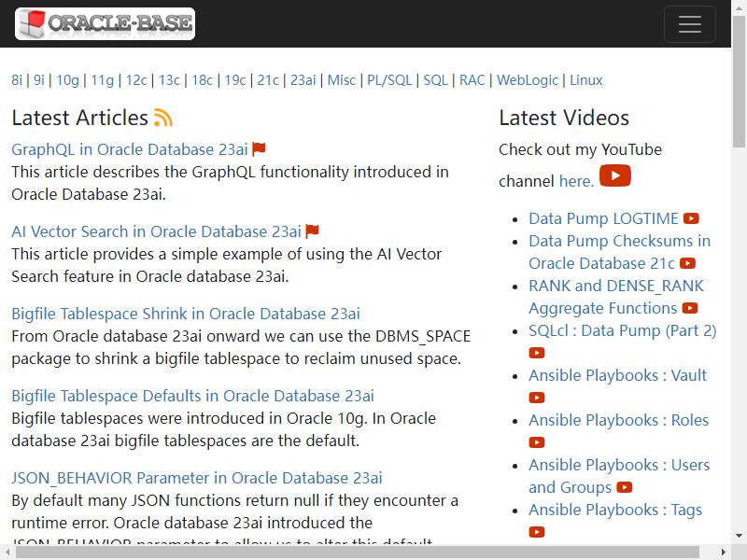This screenshot has width=747, height=560.
Task: Open the orange RSS feed icon
Action: point(162,119)
